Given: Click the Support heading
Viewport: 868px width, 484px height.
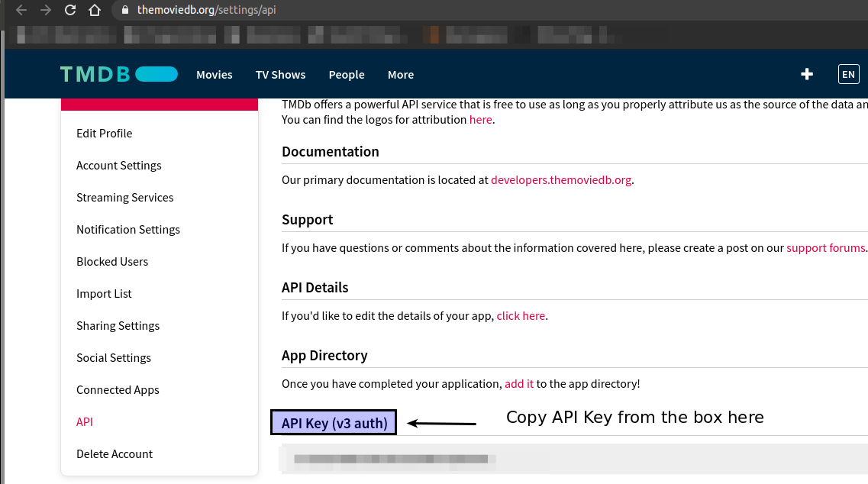Looking at the screenshot, I should click(307, 220).
